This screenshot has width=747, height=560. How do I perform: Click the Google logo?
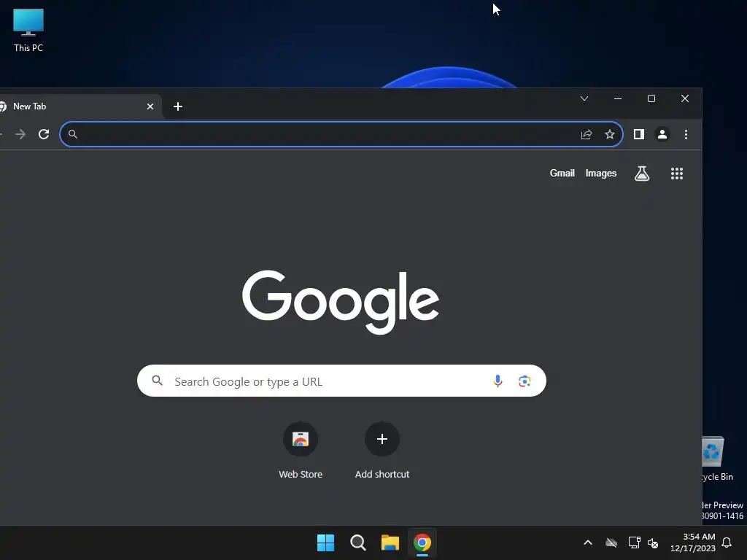point(341,302)
